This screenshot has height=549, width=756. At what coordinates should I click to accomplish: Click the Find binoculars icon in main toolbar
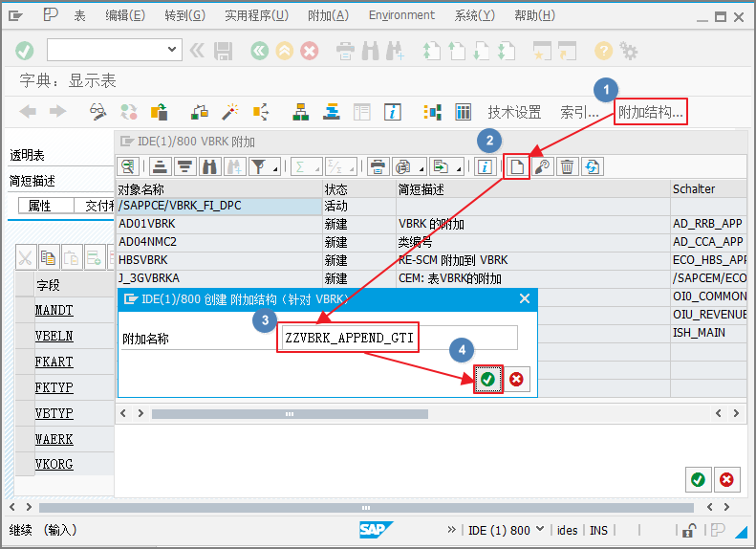pyautogui.click(x=370, y=51)
